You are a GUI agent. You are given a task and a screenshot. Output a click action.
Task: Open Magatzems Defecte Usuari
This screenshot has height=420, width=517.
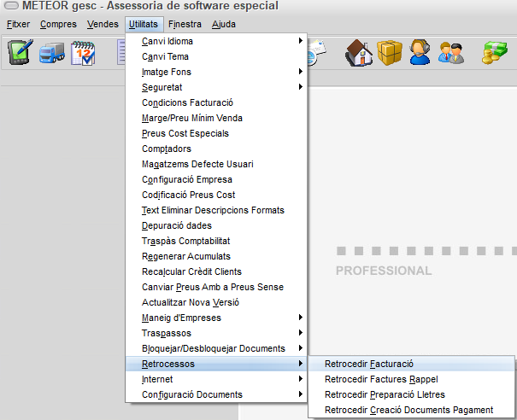point(216,164)
